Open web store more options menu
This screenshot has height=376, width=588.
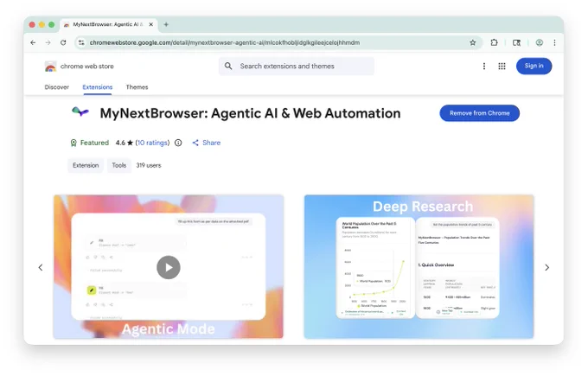[x=484, y=67]
